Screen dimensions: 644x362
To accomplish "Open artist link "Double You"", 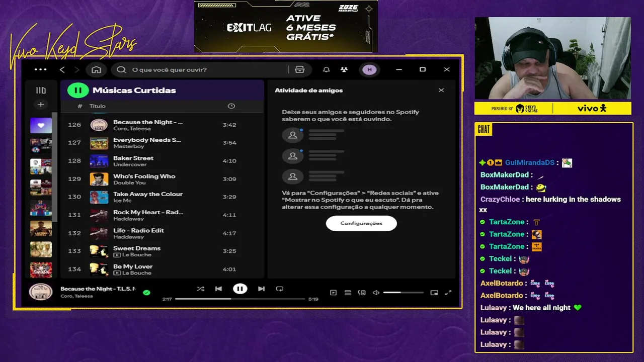I will [129, 183].
